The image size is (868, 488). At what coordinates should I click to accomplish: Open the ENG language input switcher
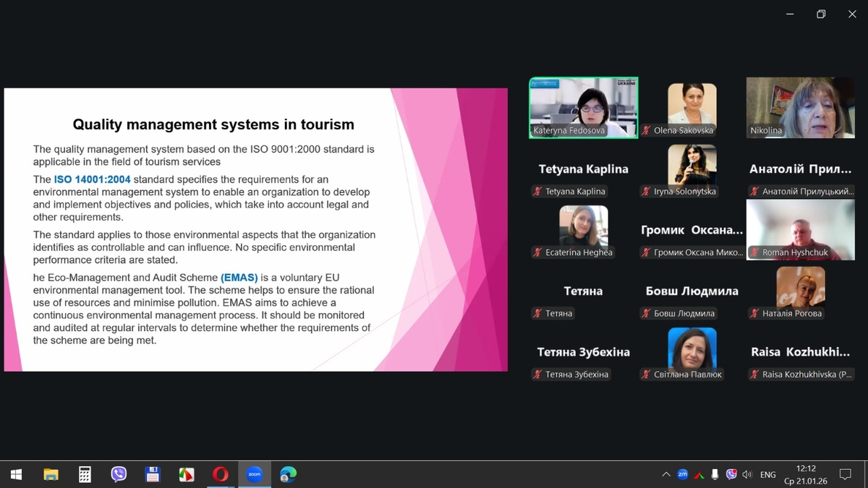(x=768, y=474)
